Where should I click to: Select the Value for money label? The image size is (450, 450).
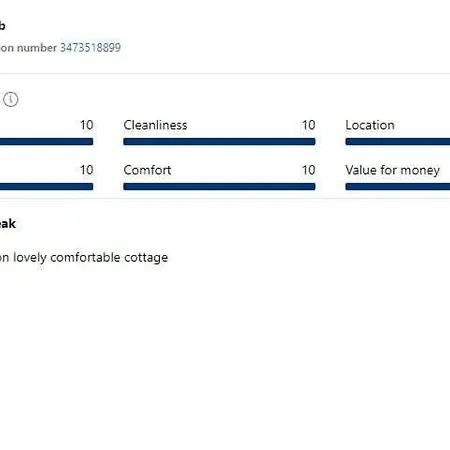(x=393, y=170)
